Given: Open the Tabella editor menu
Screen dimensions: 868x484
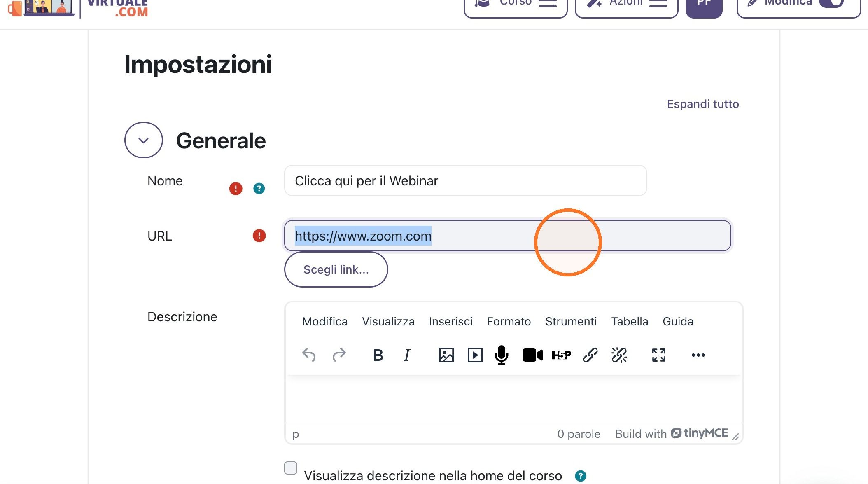Looking at the screenshot, I should (x=630, y=321).
